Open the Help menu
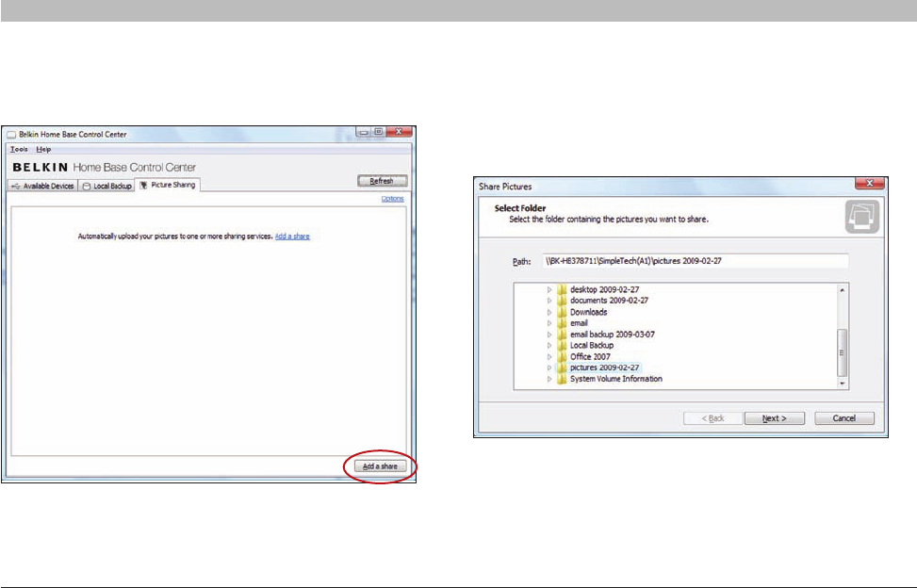This screenshot has height=588, width=917. point(43,150)
